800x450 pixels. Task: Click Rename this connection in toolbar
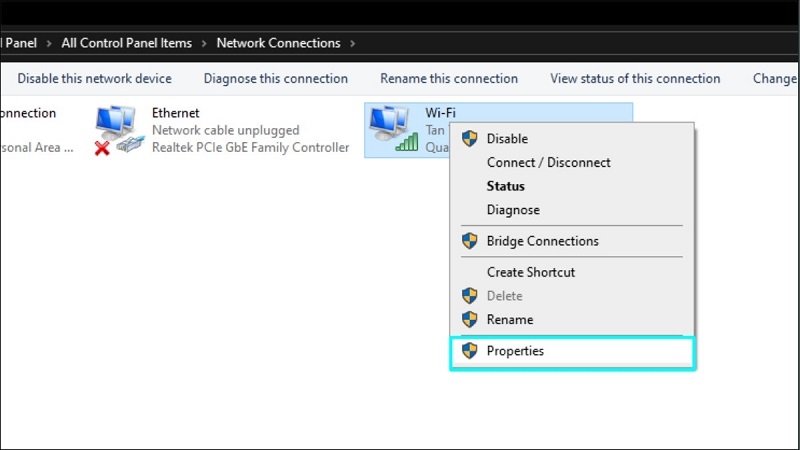click(449, 79)
